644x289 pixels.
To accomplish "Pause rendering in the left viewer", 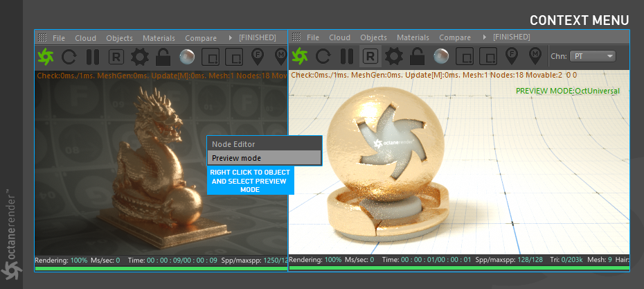I will point(93,57).
